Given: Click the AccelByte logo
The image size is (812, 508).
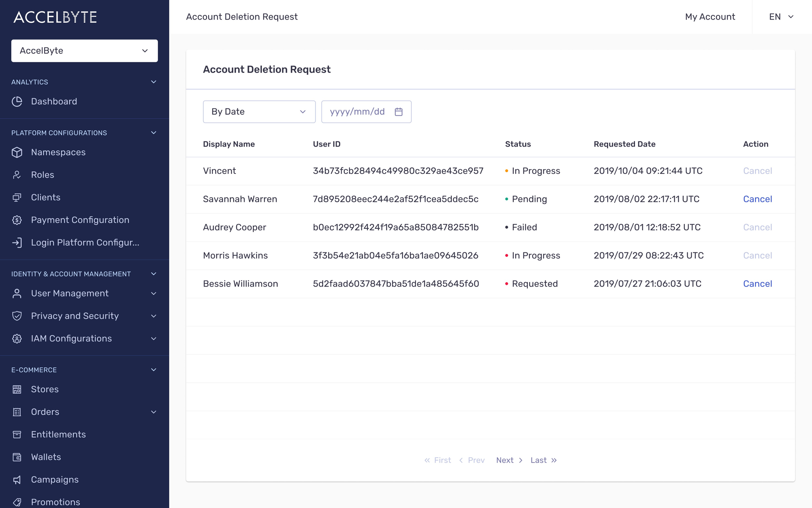Looking at the screenshot, I should pyautogui.click(x=55, y=17).
